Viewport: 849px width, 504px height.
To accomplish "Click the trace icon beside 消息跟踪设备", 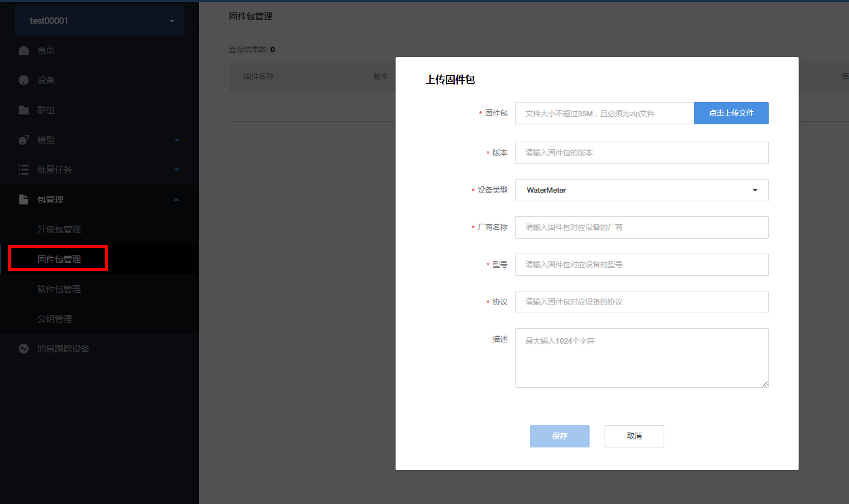I will (24, 349).
